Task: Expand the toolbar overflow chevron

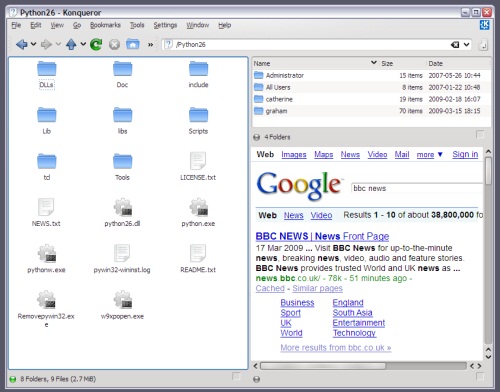Action: click(151, 44)
